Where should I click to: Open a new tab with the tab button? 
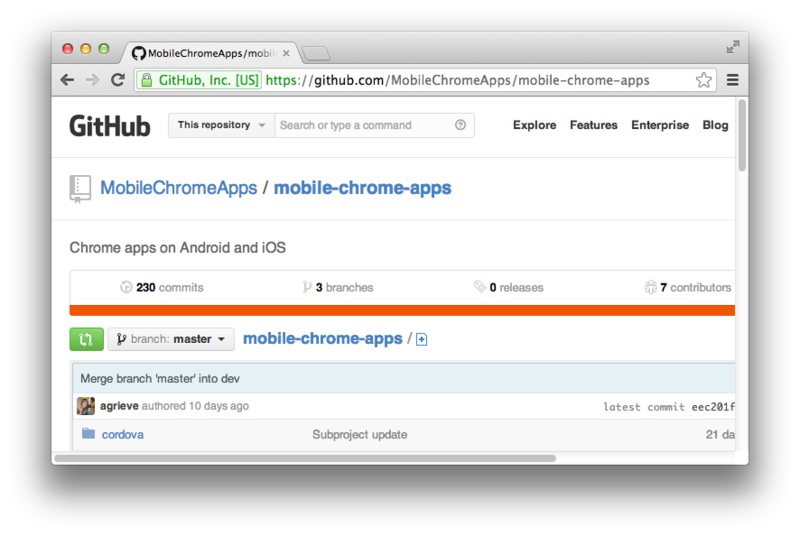click(x=316, y=53)
